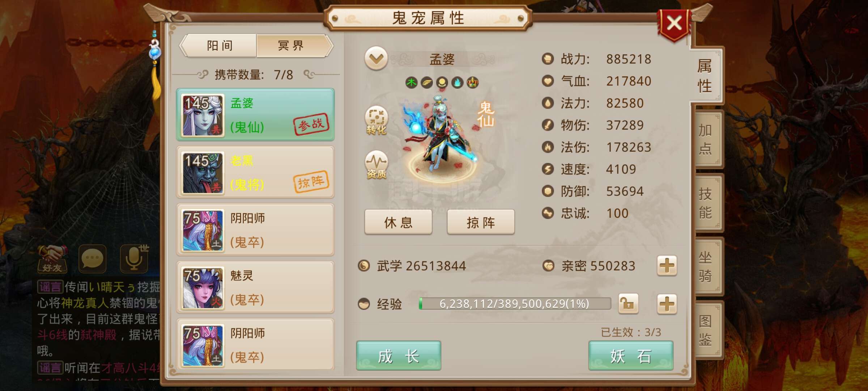Click the 经验 experience progress bar
The image size is (868, 391).
click(515, 303)
